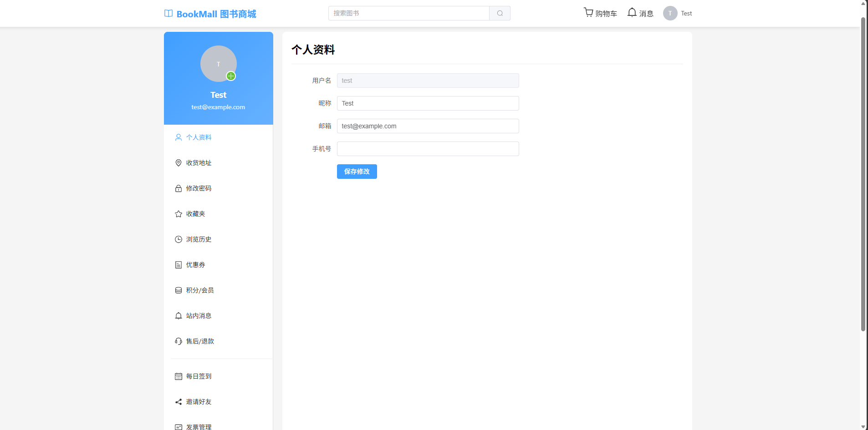Click the coins icon for 积分/会员
Image resolution: width=868 pixels, height=430 pixels.
point(179,290)
